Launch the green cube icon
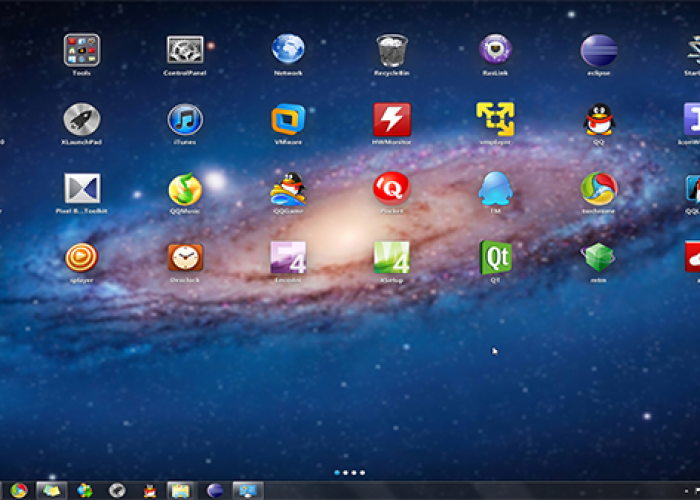Viewport: 700px width, 500px height. [599, 258]
